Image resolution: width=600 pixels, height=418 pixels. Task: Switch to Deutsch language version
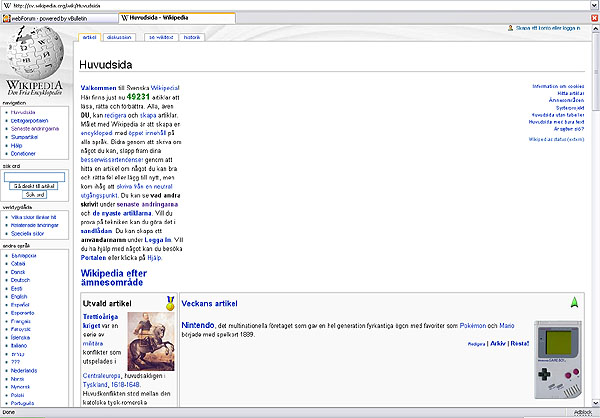(20, 280)
